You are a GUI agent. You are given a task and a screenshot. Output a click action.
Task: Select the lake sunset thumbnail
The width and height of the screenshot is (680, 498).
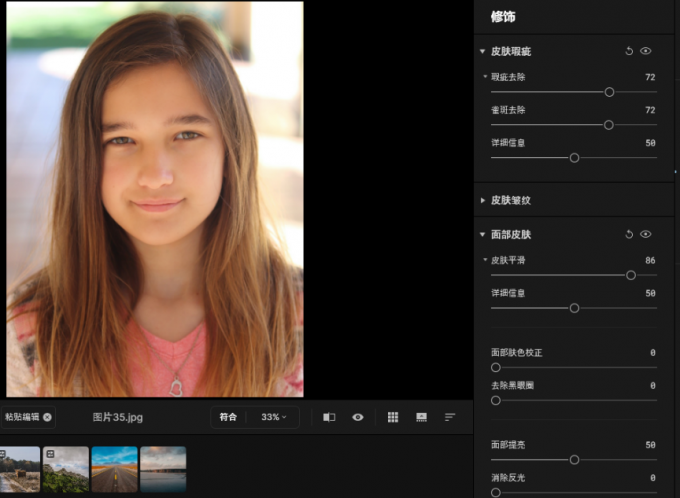[162, 468]
